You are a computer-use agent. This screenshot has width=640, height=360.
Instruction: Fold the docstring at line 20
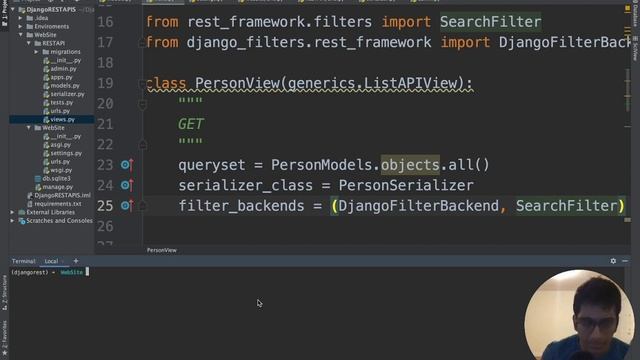pyautogui.click(x=142, y=104)
